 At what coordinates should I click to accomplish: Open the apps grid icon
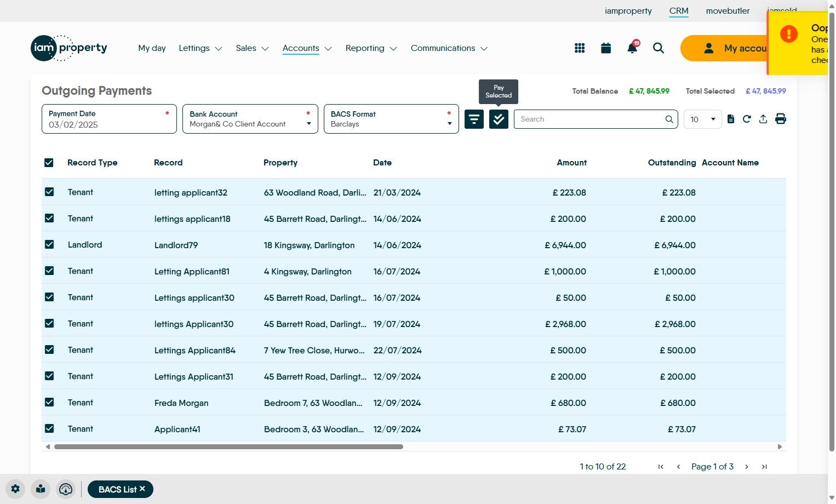(580, 48)
